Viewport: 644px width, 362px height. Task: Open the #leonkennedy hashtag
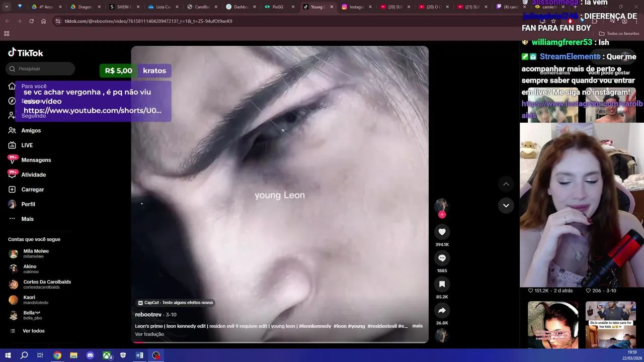[x=315, y=326]
